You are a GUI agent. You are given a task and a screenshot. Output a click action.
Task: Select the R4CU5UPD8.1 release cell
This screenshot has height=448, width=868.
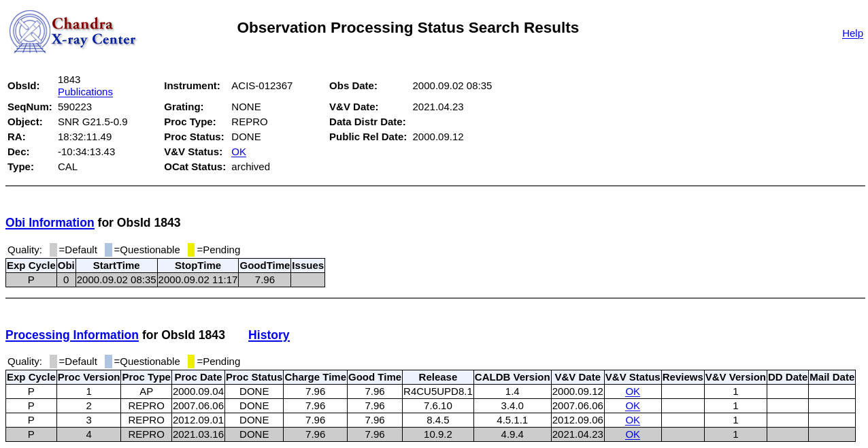437,391
